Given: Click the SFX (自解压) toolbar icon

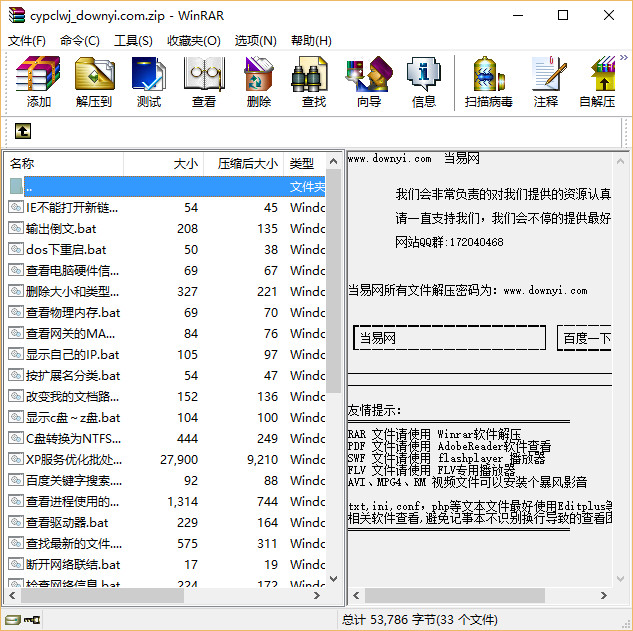Looking at the screenshot, I should coord(597,83).
